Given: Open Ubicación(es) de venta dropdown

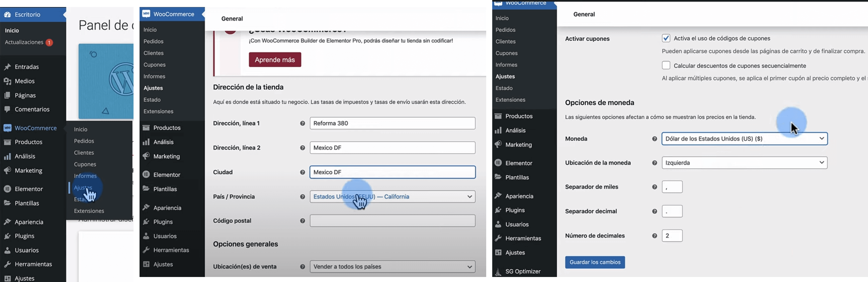Looking at the screenshot, I should (393, 267).
